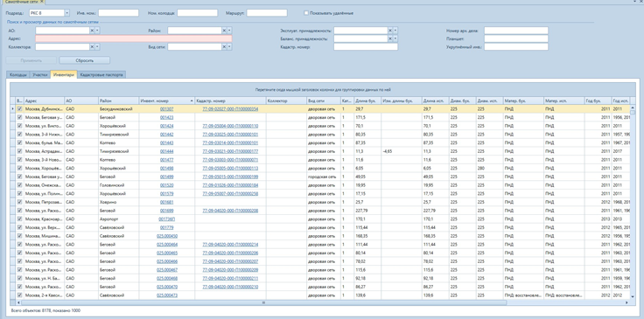Focus the Кадастр. номер search field
This screenshot has height=319, width=644.
366,46
